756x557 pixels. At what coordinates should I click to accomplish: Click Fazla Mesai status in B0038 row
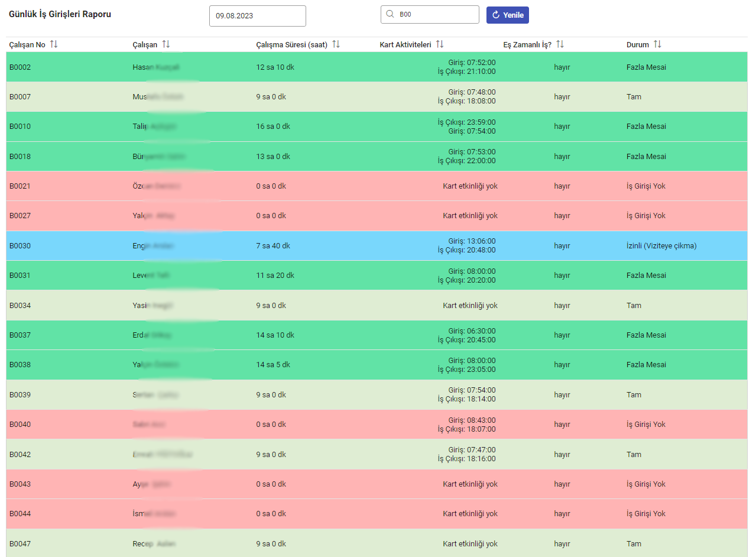(x=646, y=365)
